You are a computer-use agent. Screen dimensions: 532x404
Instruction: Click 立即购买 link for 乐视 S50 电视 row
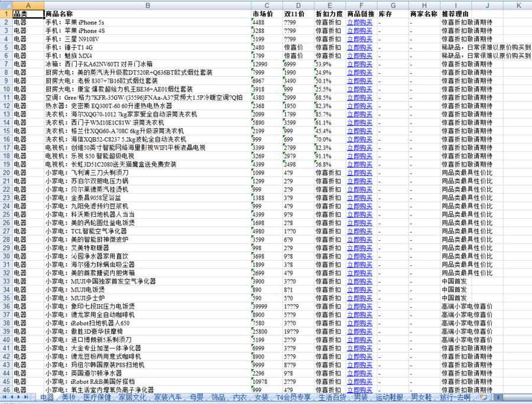click(x=359, y=156)
